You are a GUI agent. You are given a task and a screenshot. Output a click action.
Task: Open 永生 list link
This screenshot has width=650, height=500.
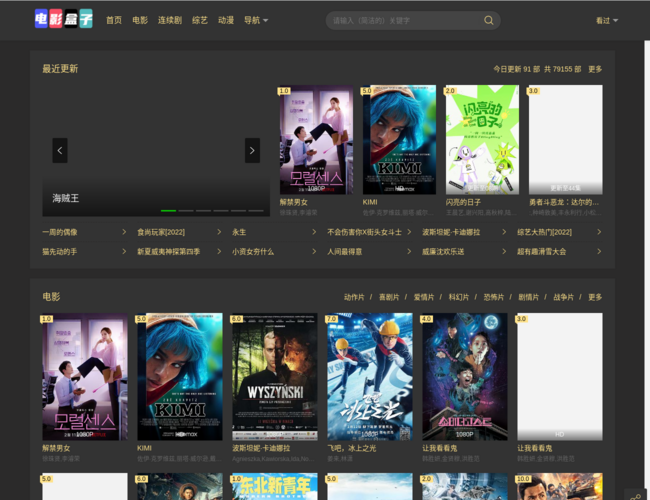click(239, 232)
